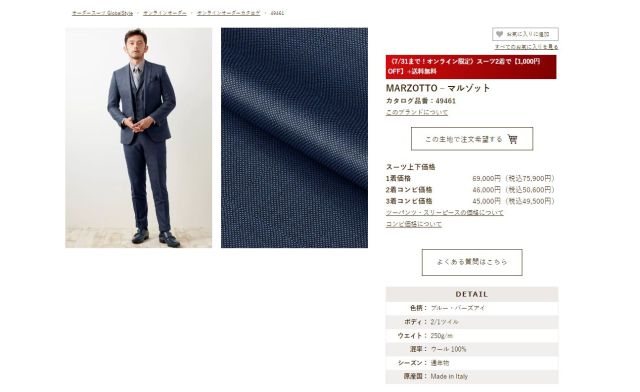Click the 1着価格 69,000円 price row
The height and width of the screenshot is (392, 640).
[x=471, y=178]
